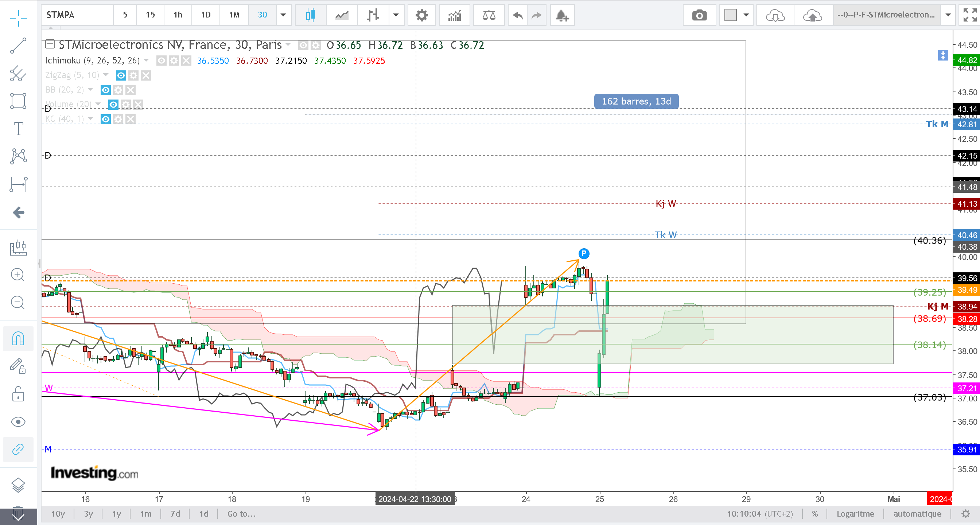Viewport: 980px width, 525px height.
Task: Expand the Ichimoku legend dropdown arrow
Action: pyautogui.click(x=147, y=60)
